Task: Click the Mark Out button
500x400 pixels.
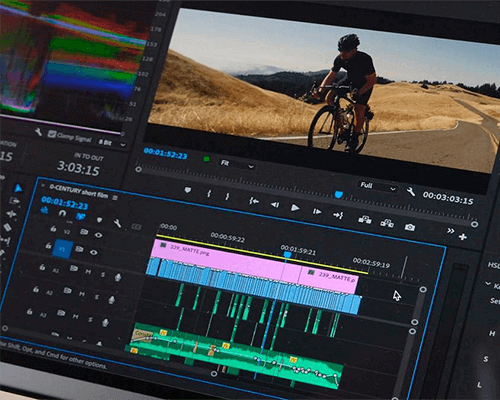Action: 227,196
